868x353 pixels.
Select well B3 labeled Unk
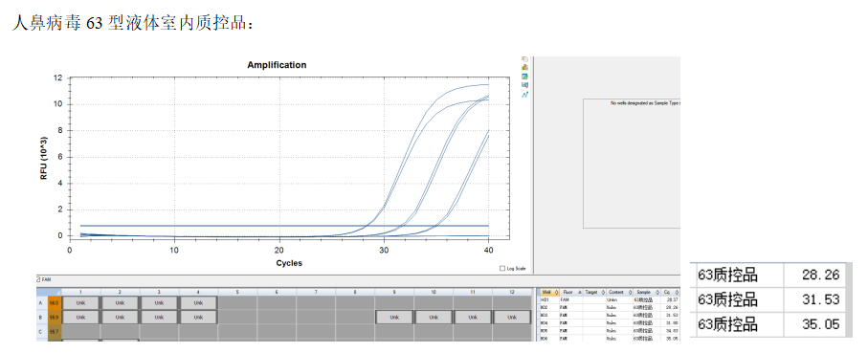tap(159, 318)
